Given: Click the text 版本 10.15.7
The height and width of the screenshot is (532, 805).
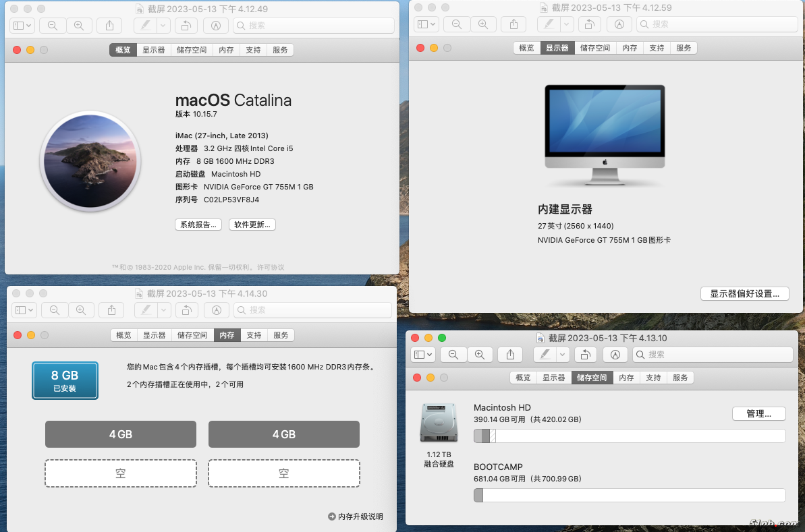Looking at the screenshot, I should click(x=196, y=114).
